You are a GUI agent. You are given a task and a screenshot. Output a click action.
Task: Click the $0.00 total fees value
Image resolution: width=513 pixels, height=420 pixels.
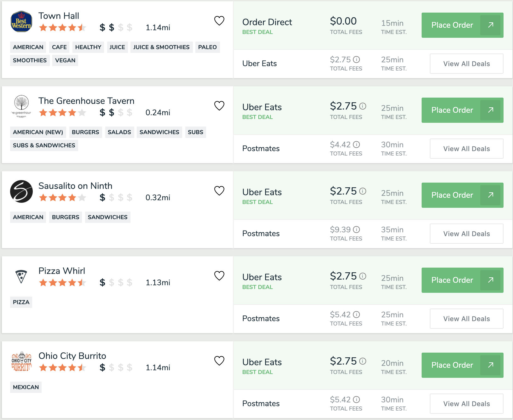coord(343,21)
